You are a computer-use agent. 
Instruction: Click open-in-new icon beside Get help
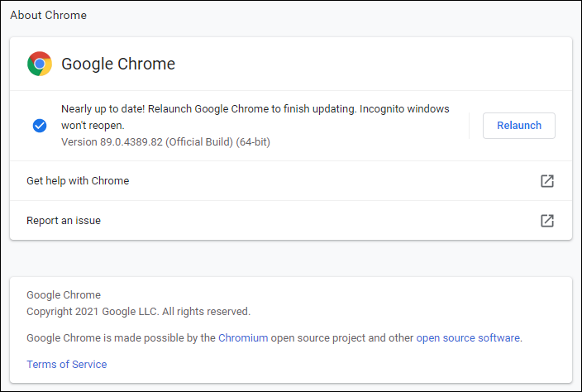546,181
